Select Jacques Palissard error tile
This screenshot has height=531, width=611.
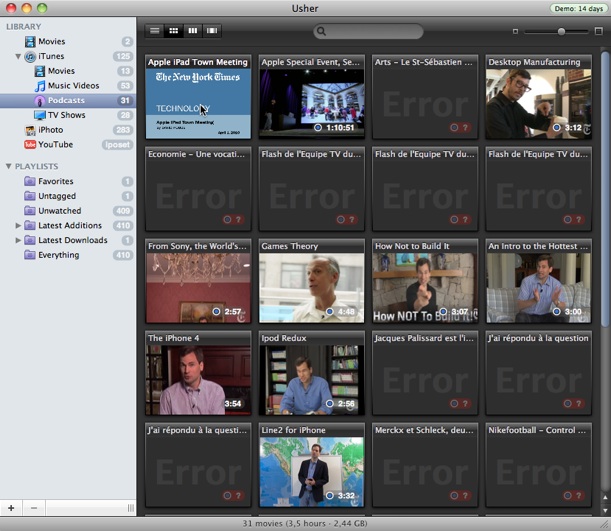[425, 373]
